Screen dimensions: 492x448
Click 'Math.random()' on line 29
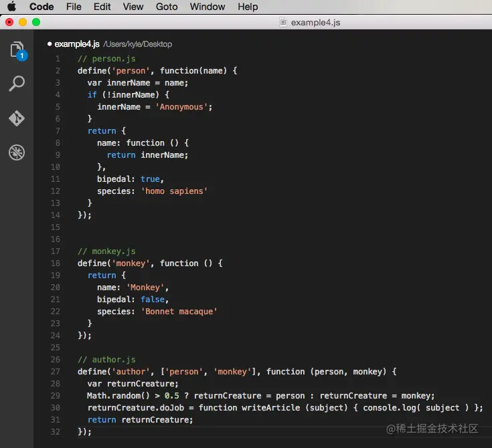[118, 396]
